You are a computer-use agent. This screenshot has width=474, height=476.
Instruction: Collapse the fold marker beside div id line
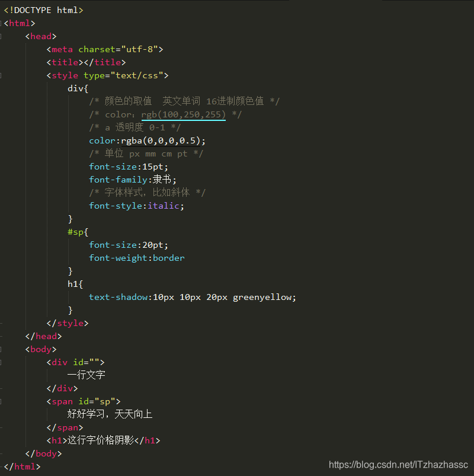[x=1, y=362]
